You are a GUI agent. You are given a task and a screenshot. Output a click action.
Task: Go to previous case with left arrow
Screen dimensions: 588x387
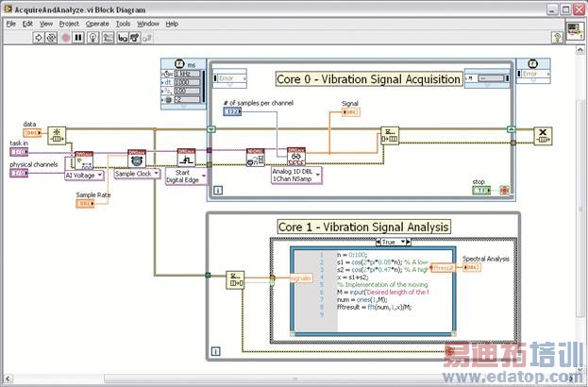click(378, 242)
